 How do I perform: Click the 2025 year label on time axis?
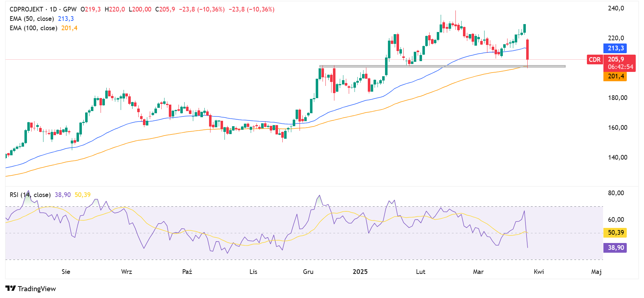[360, 272]
